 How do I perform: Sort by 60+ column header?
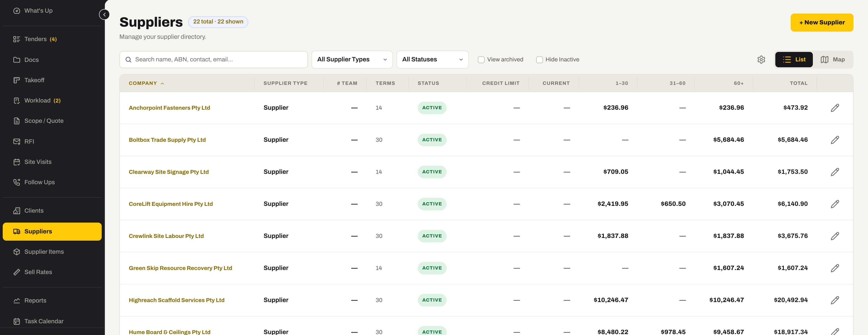[x=739, y=83]
